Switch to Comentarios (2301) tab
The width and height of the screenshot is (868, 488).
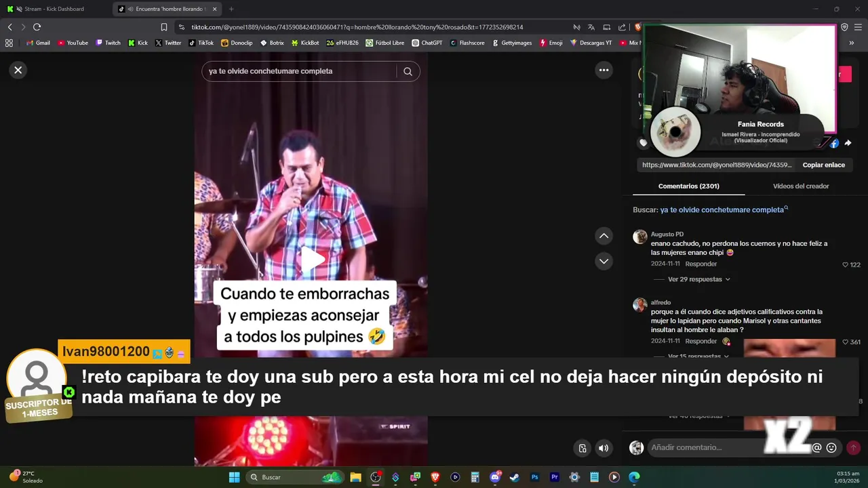[688, 186]
